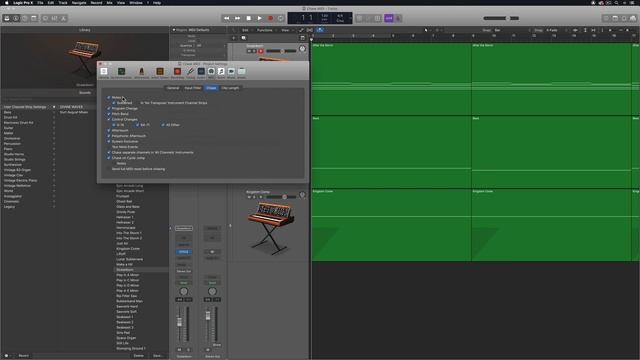Open the Mix menu in menu bar
The image size is (640, 360).
(x=109, y=2)
